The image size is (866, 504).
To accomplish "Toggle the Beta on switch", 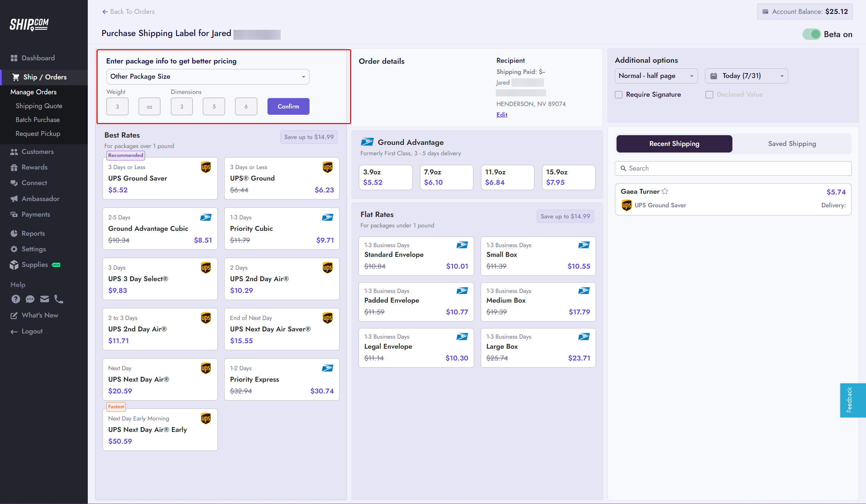I will tap(811, 34).
